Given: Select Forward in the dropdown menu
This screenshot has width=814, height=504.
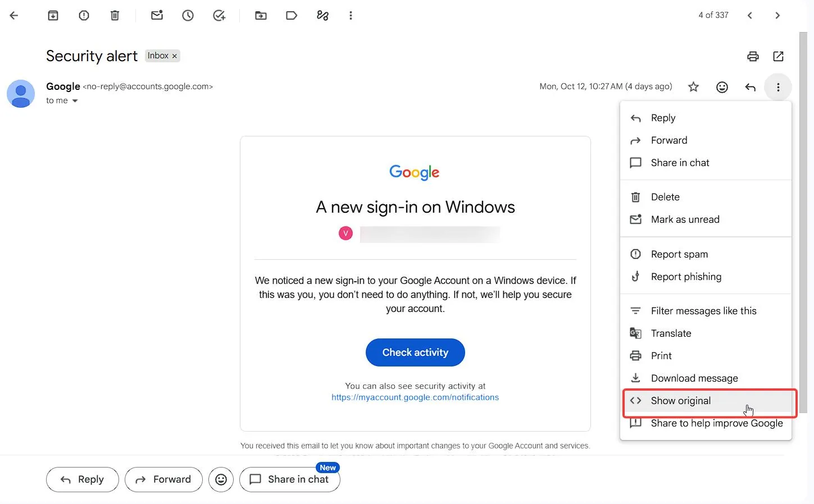Looking at the screenshot, I should click(706, 140).
